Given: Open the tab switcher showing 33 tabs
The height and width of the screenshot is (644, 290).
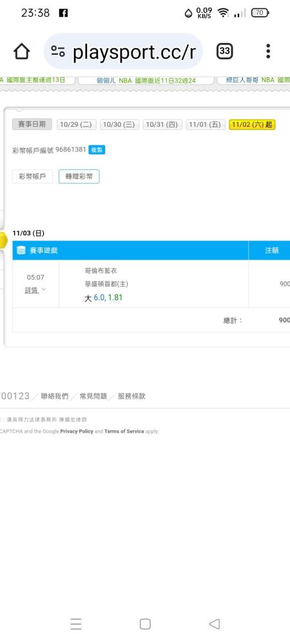Looking at the screenshot, I should coord(224,52).
